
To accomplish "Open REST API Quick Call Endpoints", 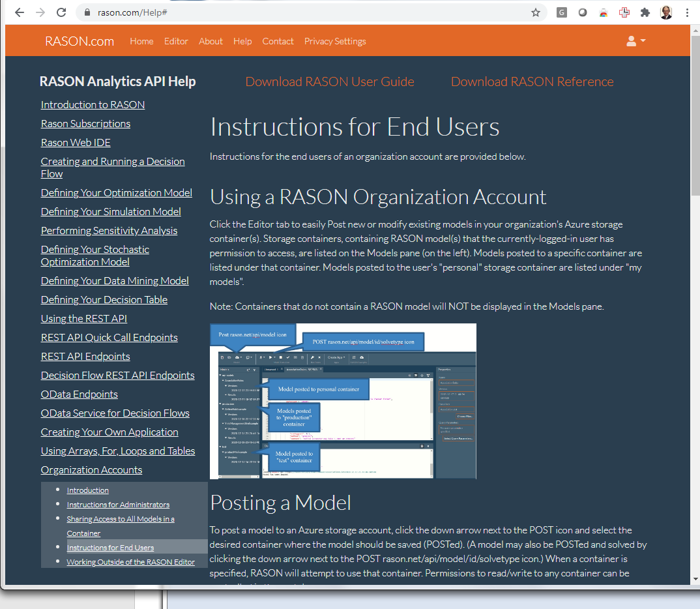I will 109,338.
